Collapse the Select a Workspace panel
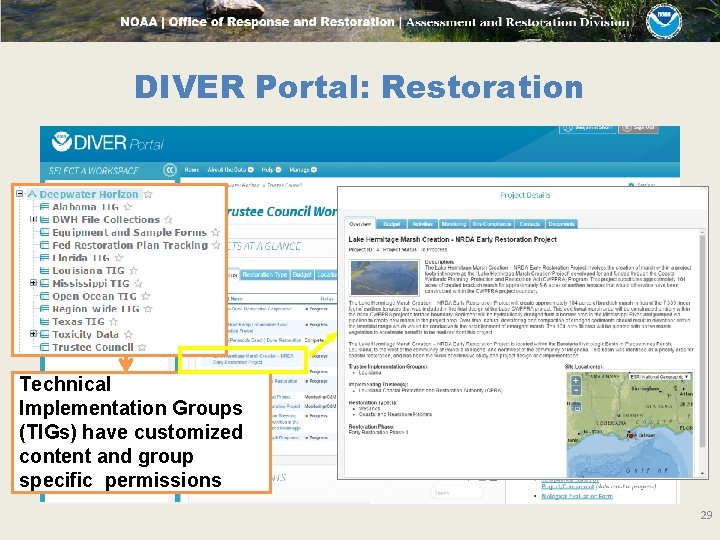 169,170
